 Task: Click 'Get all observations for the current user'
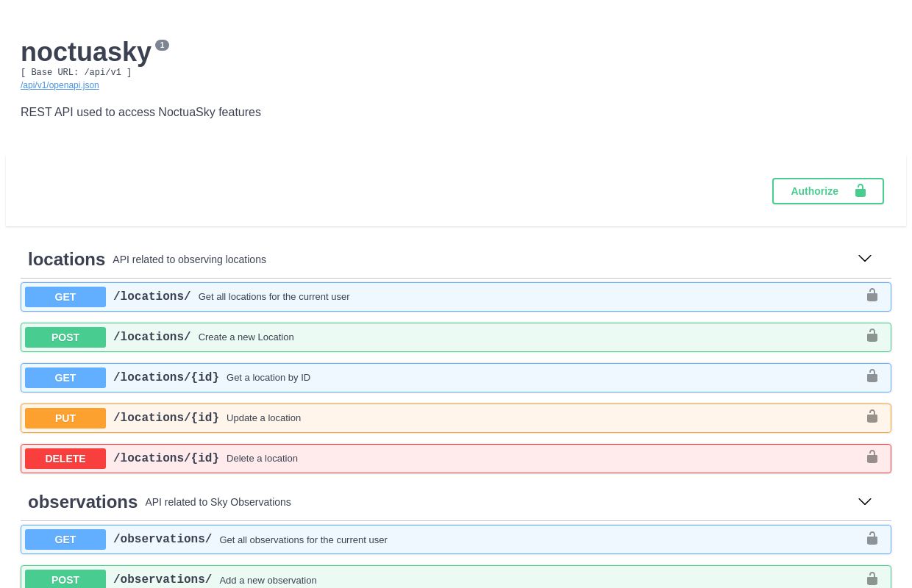[x=303, y=540]
